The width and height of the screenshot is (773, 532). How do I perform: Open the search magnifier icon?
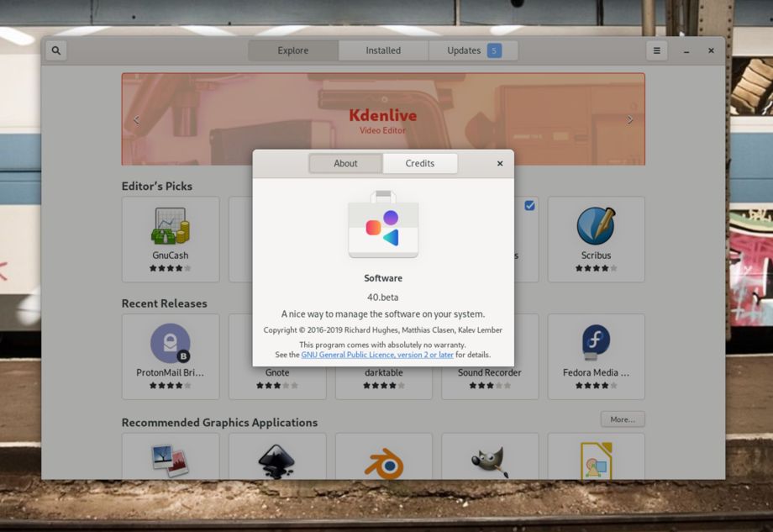(x=56, y=50)
